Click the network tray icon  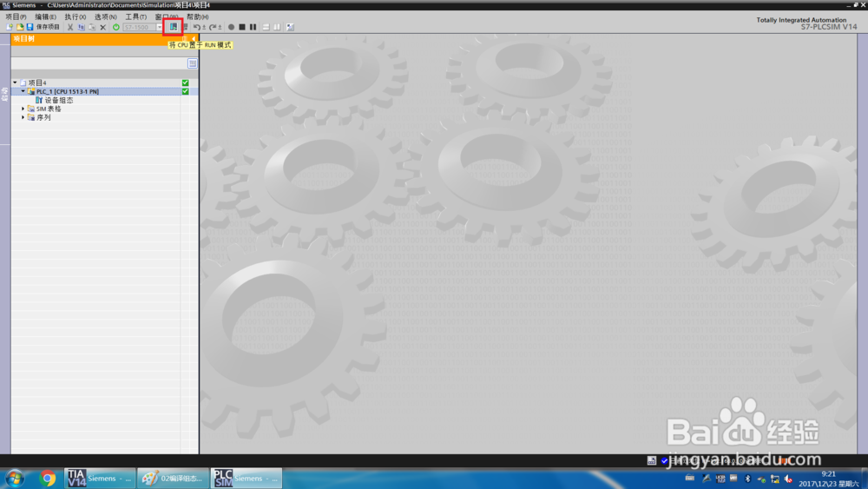click(774, 479)
